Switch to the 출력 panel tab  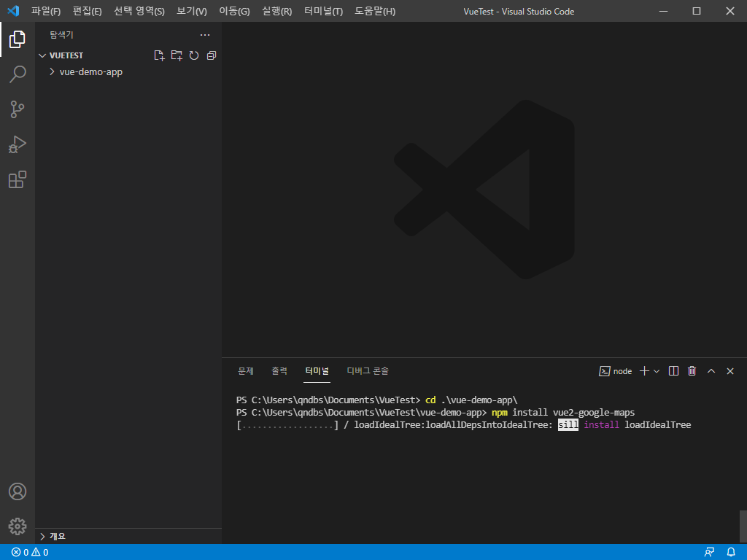point(279,371)
